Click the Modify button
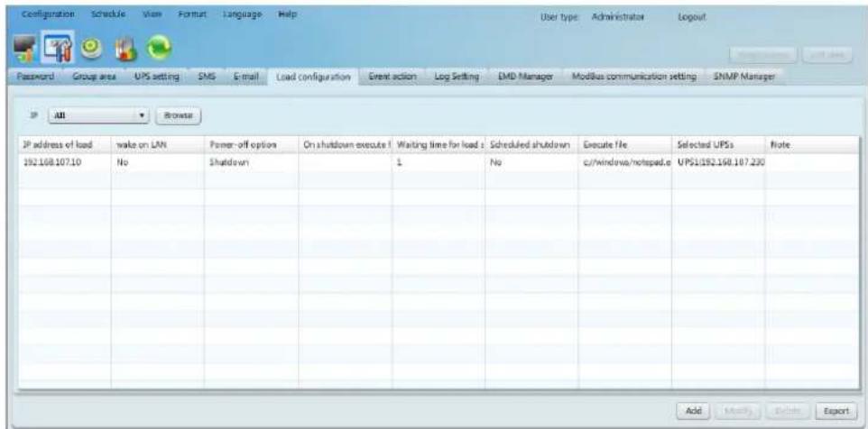 [x=740, y=411]
